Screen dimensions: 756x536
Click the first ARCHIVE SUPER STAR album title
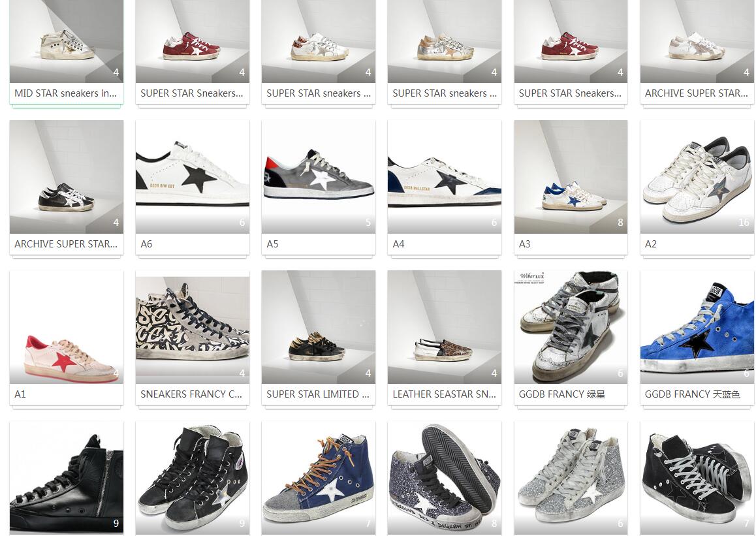[696, 93]
